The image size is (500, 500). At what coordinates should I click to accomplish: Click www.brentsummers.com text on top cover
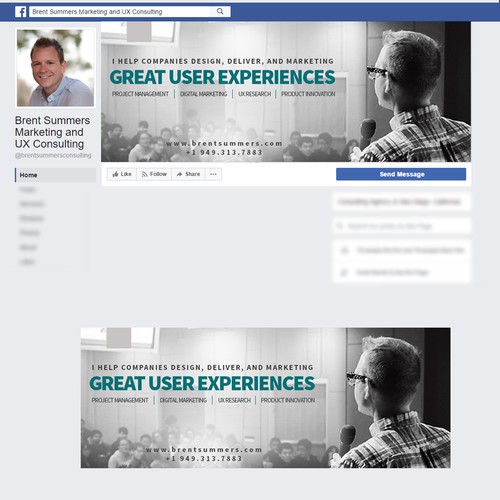224,143
